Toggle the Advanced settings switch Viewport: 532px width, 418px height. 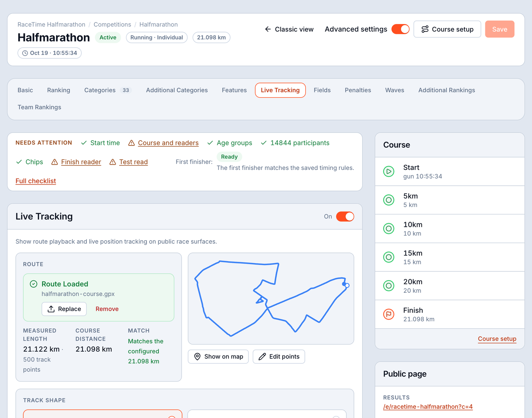click(x=400, y=29)
